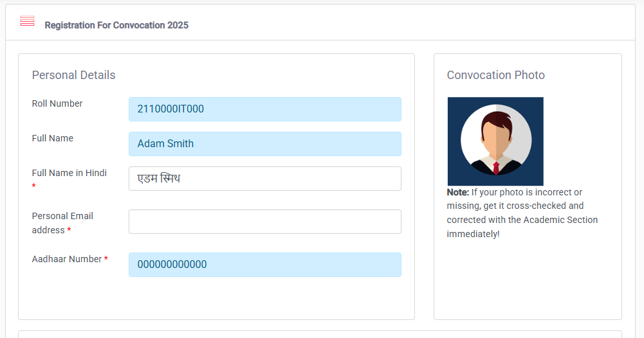Click the empty Personal Email address field
This screenshot has width=644, height=338.
(x=264, y=222)
